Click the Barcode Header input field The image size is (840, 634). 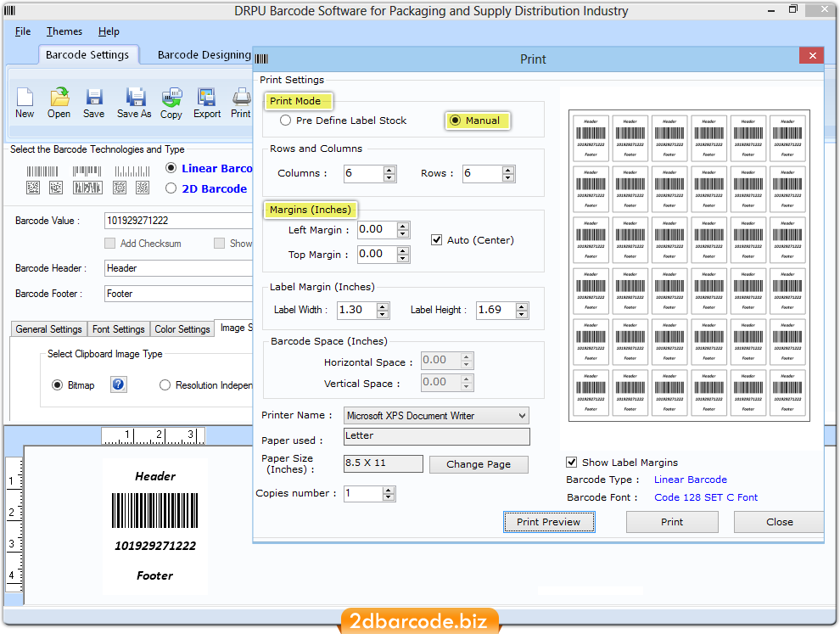(x=178, y=268)
